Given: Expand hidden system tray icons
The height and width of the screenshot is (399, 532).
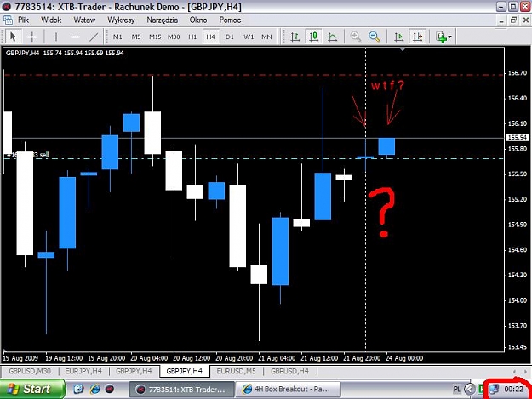Looking at the screenshot, I should [470, 389].
